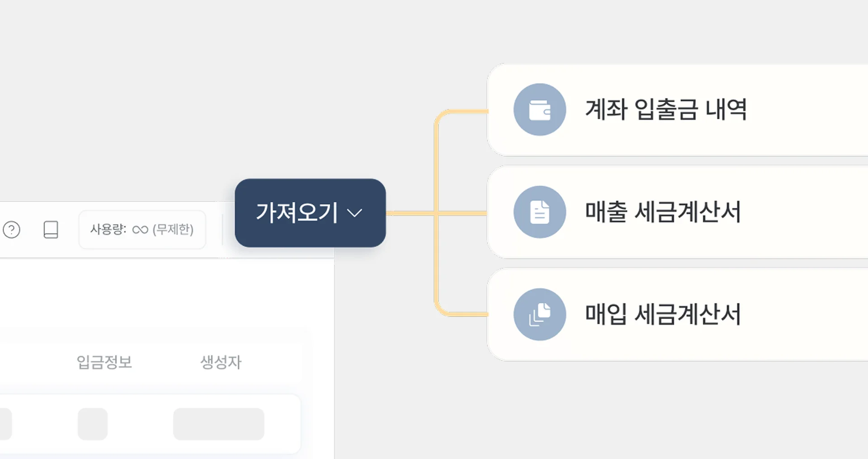Click the circular blue badge on the bottom card
The width and height of the screenshot is (868, 459).
click(x=540, y=314)
